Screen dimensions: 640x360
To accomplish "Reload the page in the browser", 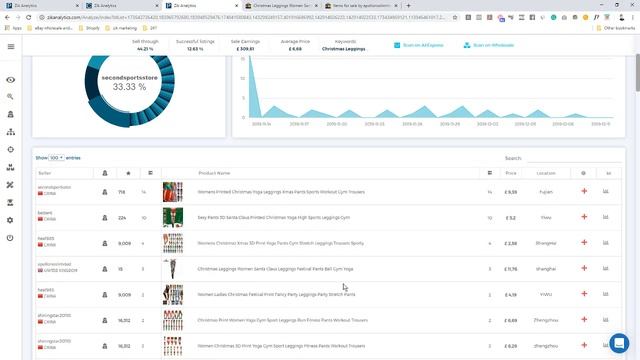I will coord(29,18).
